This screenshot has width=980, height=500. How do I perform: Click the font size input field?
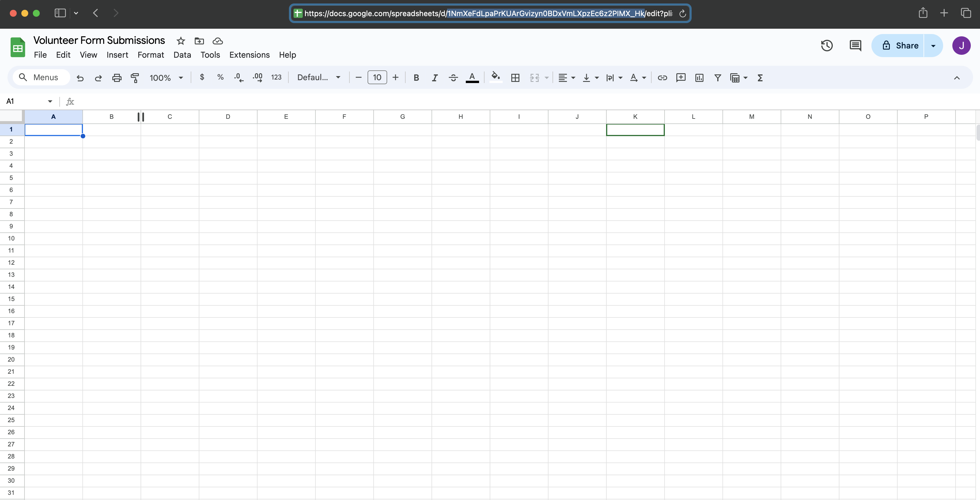point(377,78)
